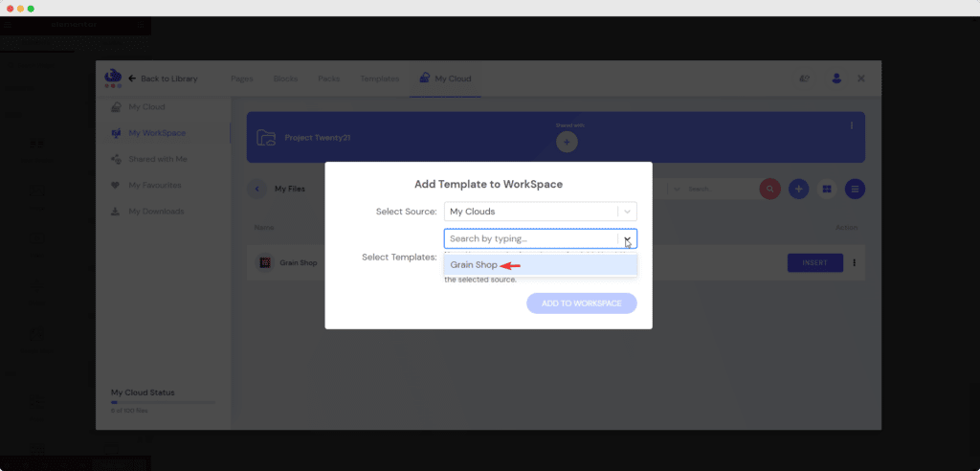Open Grain Shop row three-dot menu
The width and height of the screenshot is (980, 471).
coord(855,262)
